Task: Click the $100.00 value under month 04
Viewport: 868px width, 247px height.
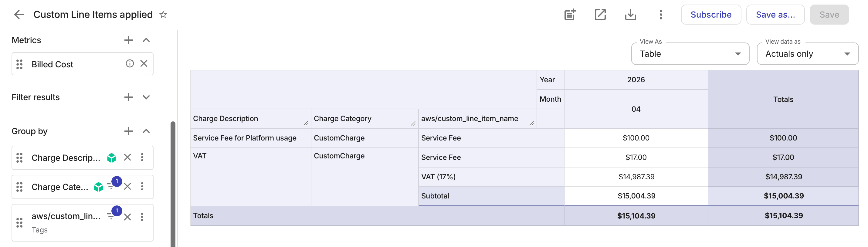Action: coord(636,138)
